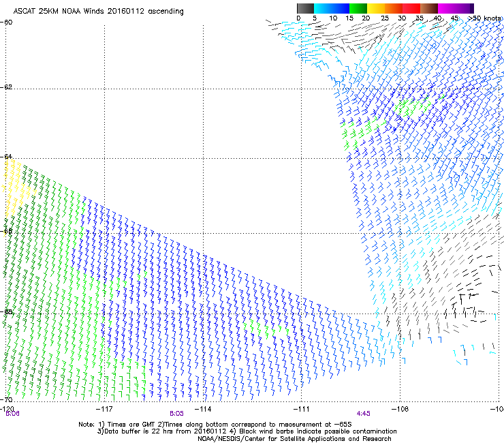The width and height of the screenshot is (504, 443).
Task: Click the longitude label -108
Action: [x=400, y=409]
